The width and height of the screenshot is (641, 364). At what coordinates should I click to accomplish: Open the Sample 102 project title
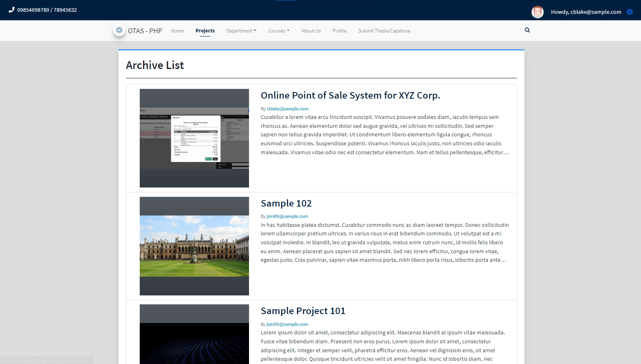(x=286, y=203)
